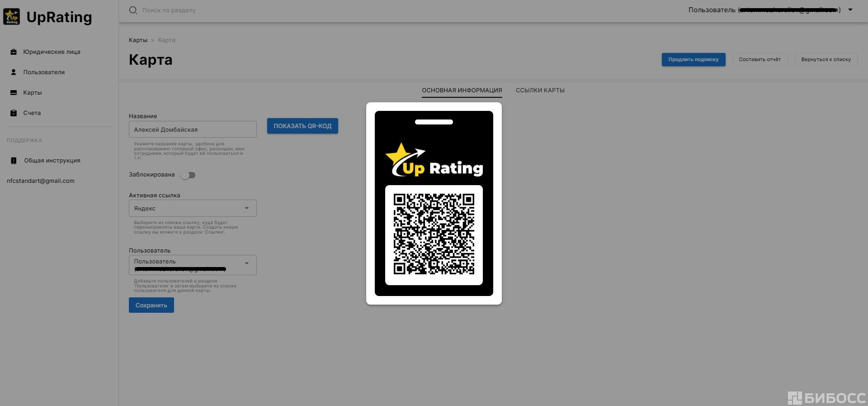The image size is (868, 406).
Task: Click the Сохранить button
Action: (151, 306)
